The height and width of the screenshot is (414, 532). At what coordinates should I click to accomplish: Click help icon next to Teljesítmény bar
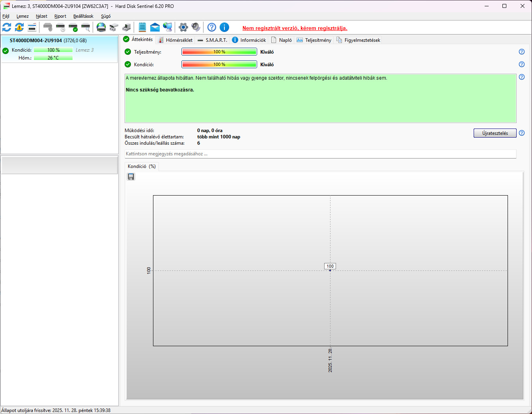[x=522, y=52]
